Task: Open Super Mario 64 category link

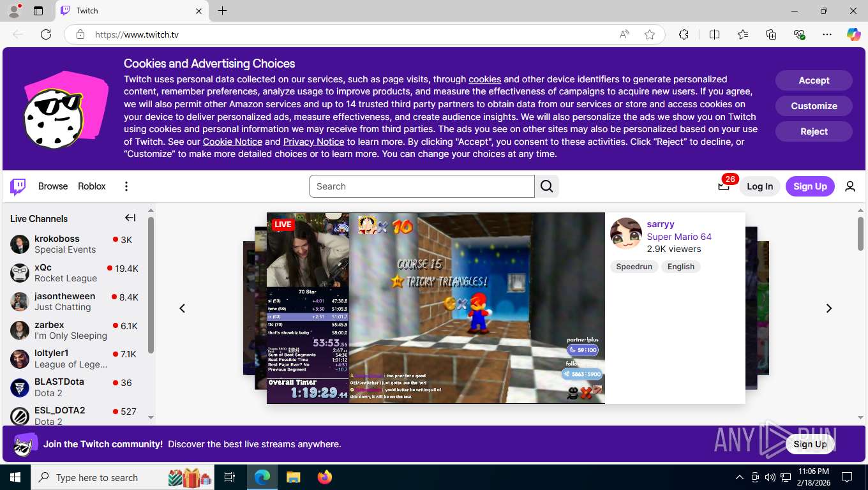Action: pyautogui.click(x=679, y=237)
